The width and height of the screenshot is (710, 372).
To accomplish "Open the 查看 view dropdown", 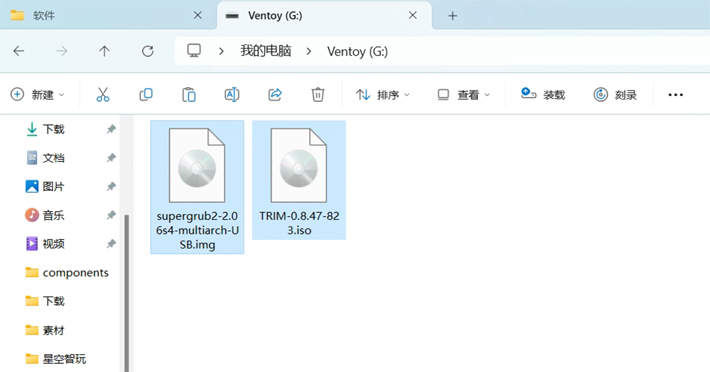I will 464,95.
